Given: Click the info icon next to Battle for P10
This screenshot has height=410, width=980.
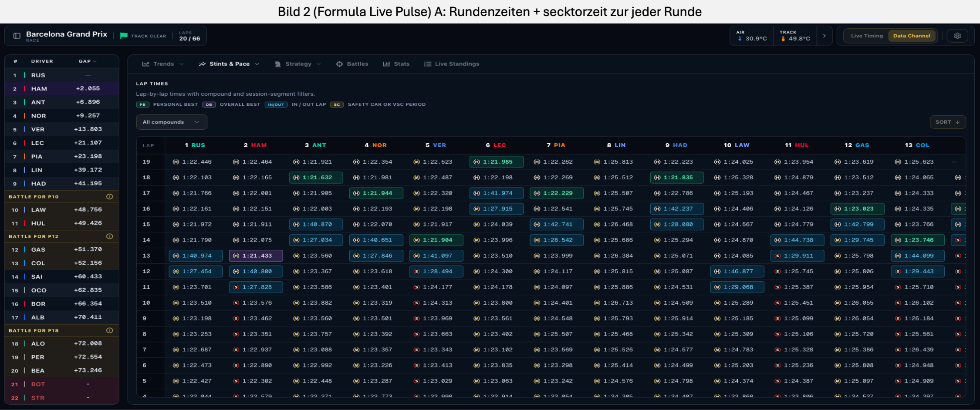Looking at the screenshot, I should pos(110,197).
